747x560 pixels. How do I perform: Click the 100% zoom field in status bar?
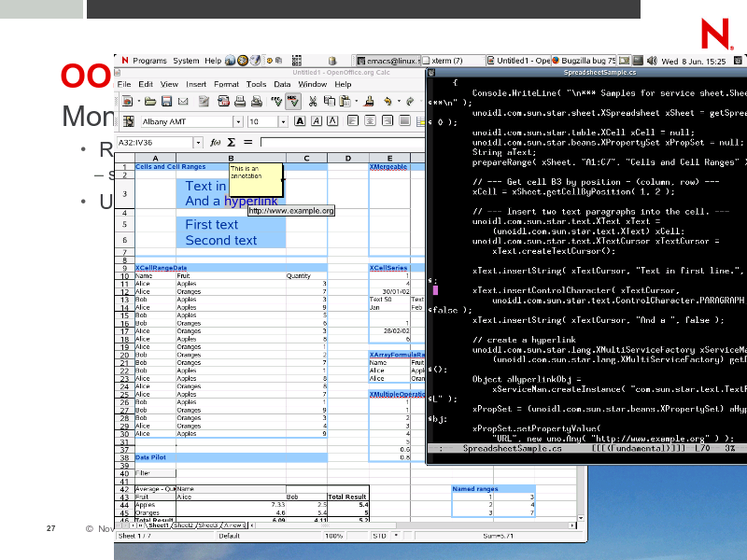pos(334,536)
